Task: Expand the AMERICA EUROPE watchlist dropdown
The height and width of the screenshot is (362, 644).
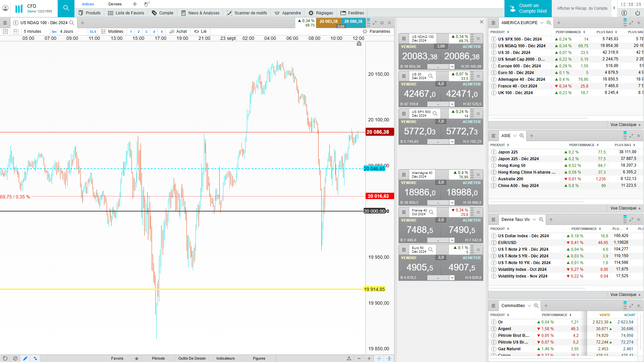Action: (x=542, y=23)
